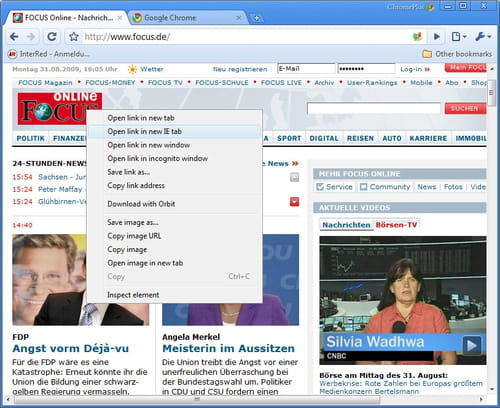Close the Google Chrome tab
Image resolution: width=500 pixels, height=408 pixels.
coord(239,18)
